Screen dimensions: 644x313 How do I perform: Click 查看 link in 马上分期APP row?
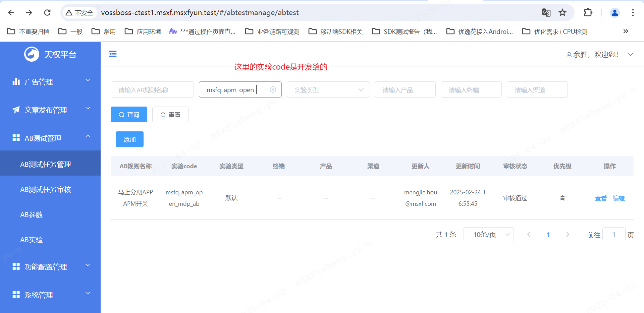pos(600,198)
